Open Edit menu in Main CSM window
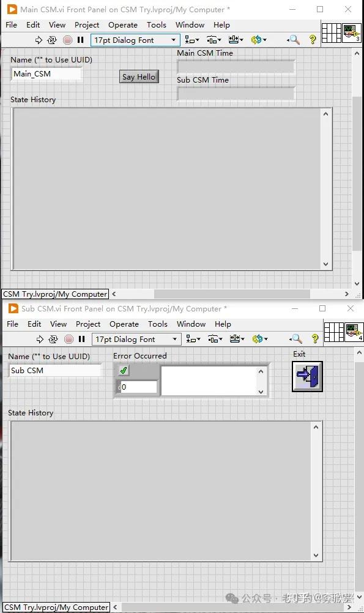The height and width of the screenshot is (613, 364). click(33, 24)
